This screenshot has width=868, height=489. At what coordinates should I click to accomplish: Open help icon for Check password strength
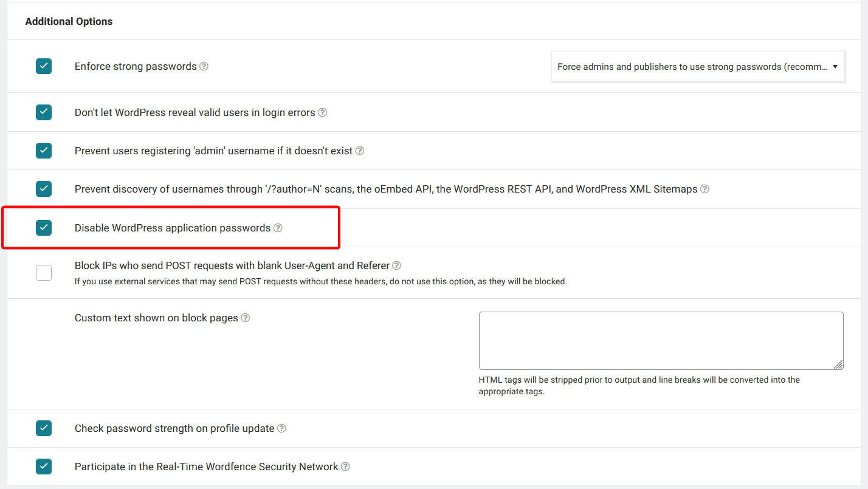pyautogui.click(x=282, y=428)
